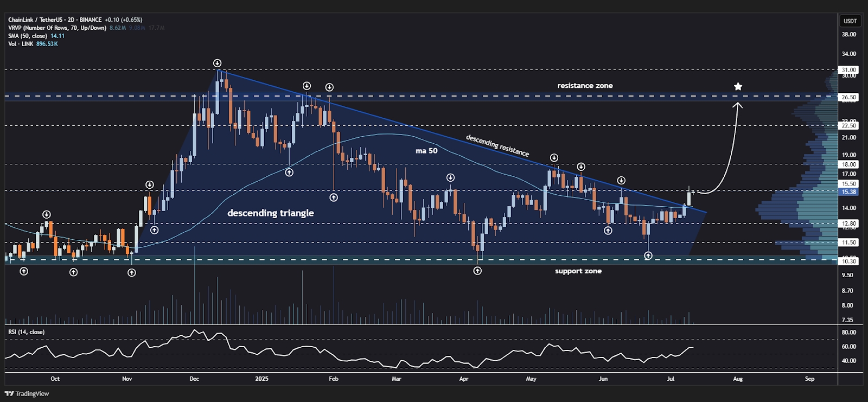
Task: Click the SMA (50, close) indicator legend
Action: (x=28, y=36)
